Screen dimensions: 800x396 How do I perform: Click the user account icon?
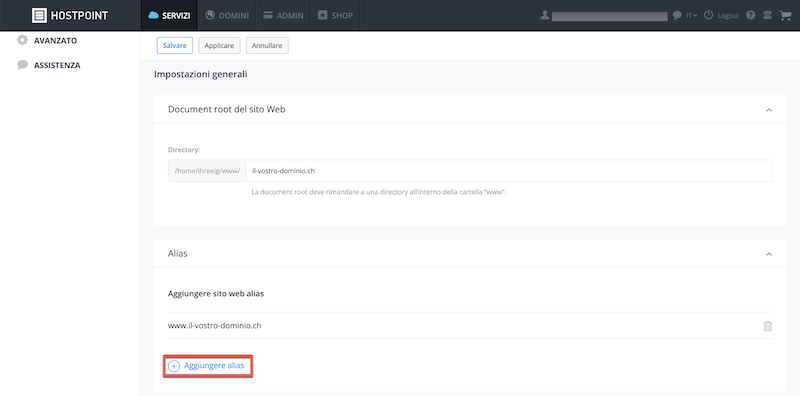coord(545,15)
